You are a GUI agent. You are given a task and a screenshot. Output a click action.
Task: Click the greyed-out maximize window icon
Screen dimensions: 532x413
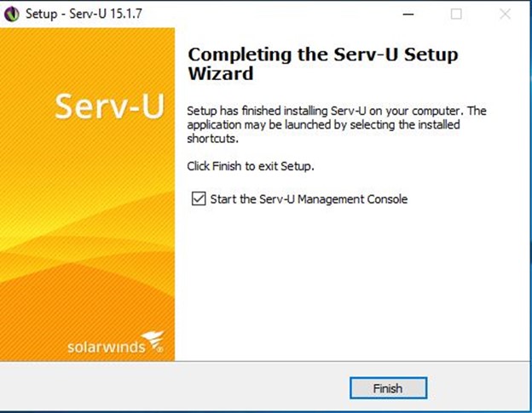tap(456, 14)
